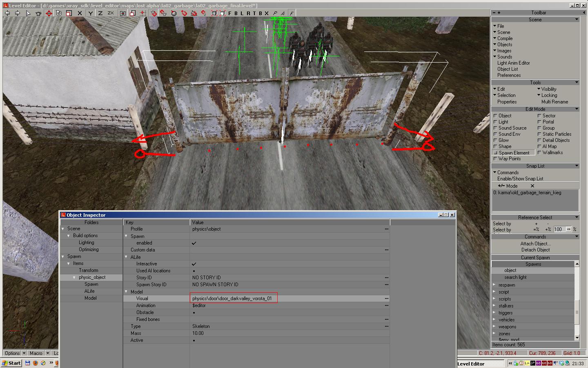Toggle the Z axis constraint

(x=100, y=13)
